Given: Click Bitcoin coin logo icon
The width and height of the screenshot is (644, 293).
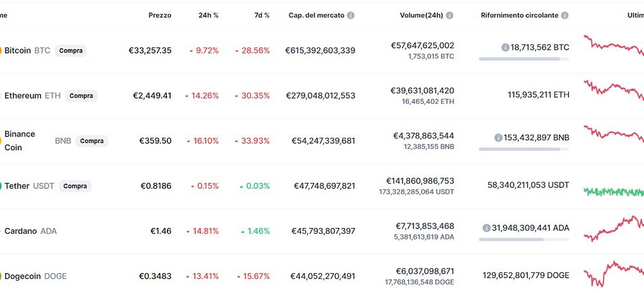Looking at the screenshot, I should tap(1, 50).
